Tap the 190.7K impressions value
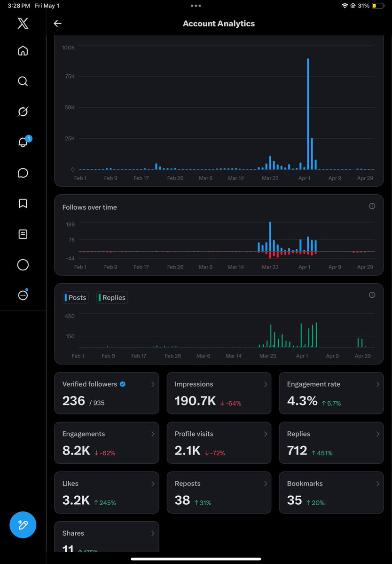The image size is (392, 564). (x=195, y=401)
